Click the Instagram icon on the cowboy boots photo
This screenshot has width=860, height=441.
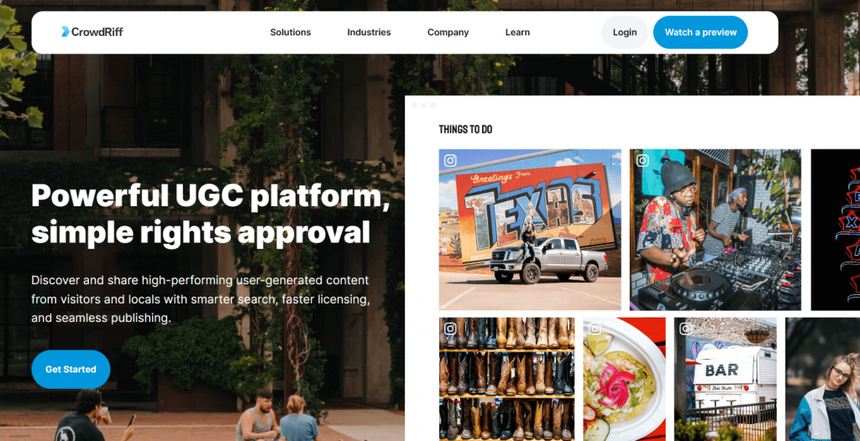click(x=450, y=329)
